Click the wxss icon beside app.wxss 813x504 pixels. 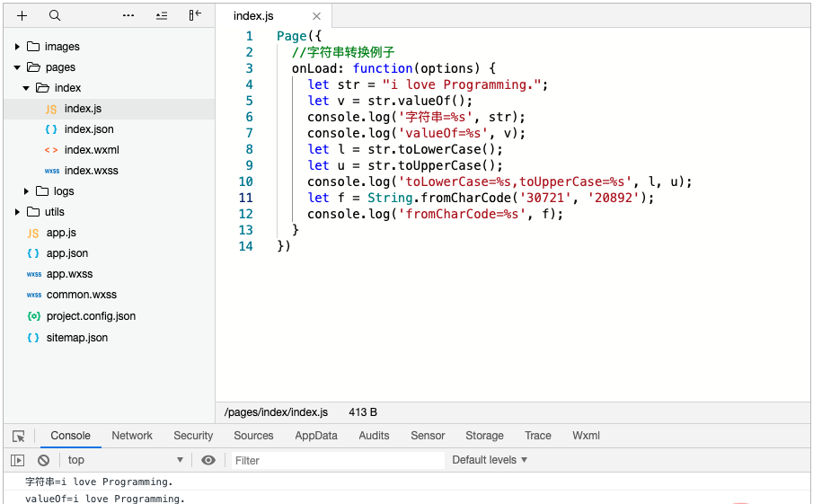click(34, 274)
